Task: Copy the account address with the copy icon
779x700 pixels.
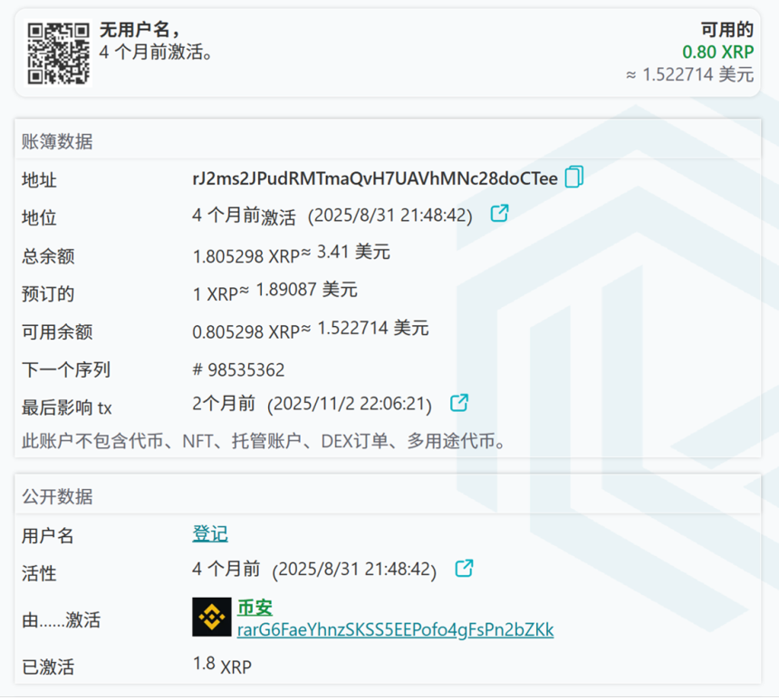Action: [573, 177]
